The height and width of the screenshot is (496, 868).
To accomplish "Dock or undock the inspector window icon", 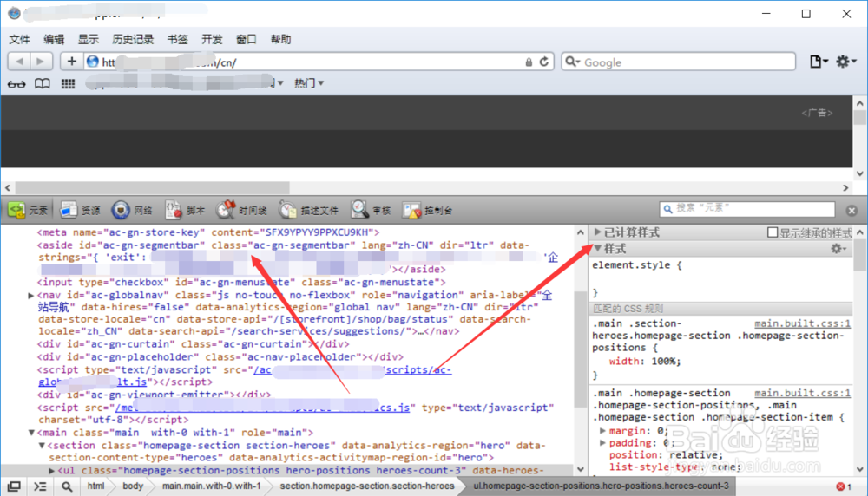I will point(14,486).
